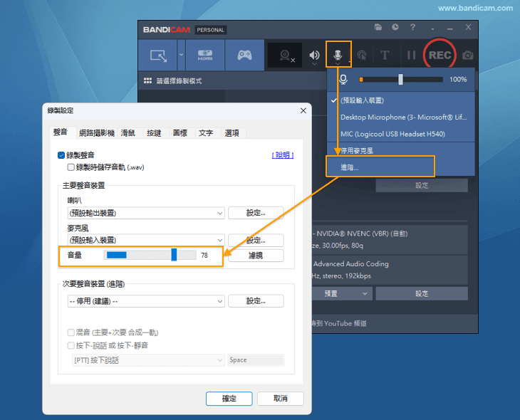Expand the screen recording mode arrow

(181, 55)
